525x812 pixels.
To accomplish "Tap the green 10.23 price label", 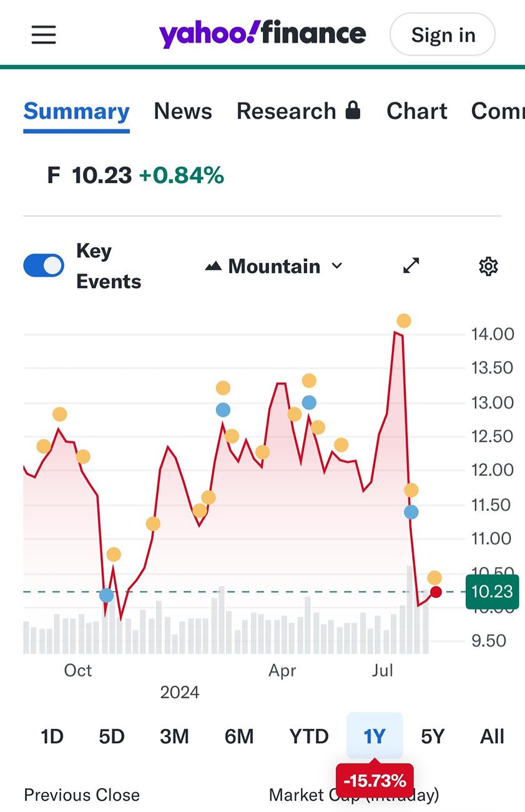I will click(x=492, y=592).
